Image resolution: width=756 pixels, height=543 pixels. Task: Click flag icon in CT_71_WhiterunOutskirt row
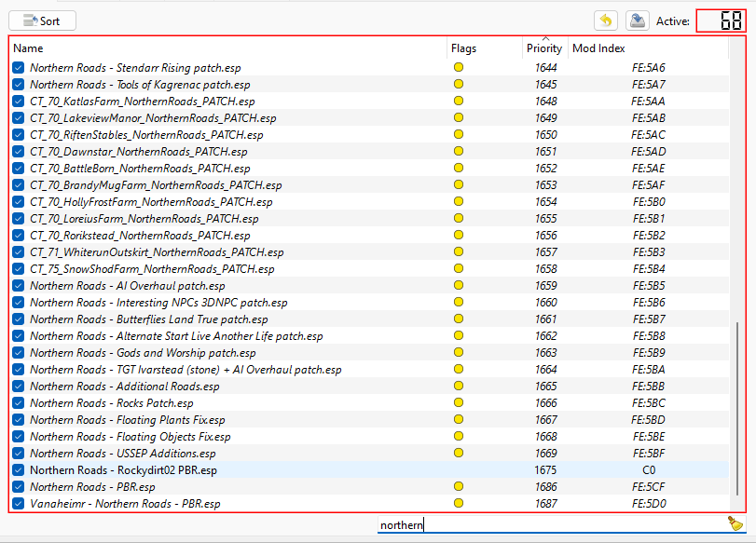click(459, 251)
